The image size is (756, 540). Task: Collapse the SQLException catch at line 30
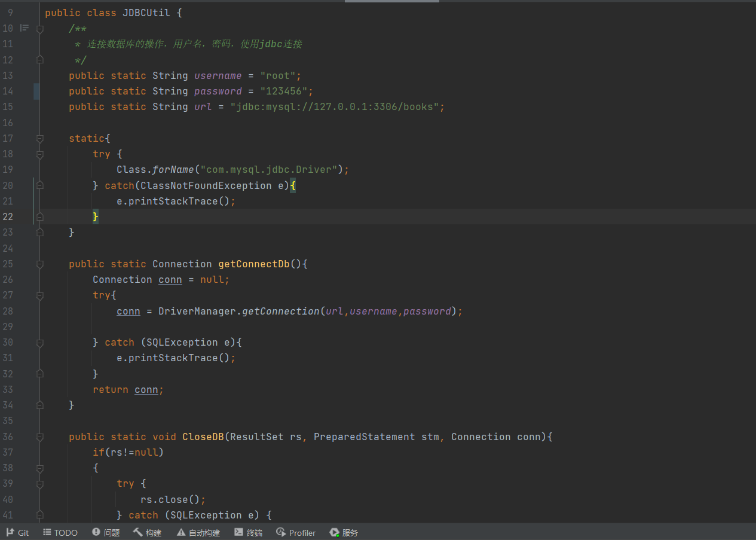[40, 343]
